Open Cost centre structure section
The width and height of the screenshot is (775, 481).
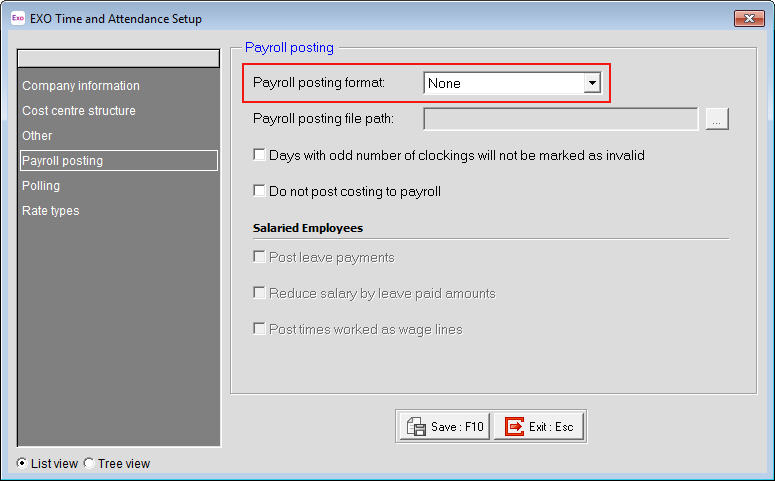click(119, 111)
